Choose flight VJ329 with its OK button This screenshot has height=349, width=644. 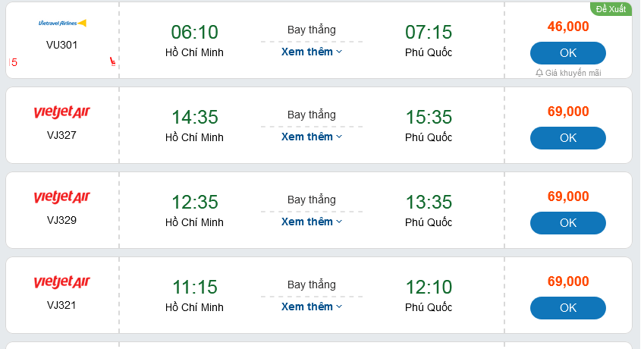coord(567,223)
